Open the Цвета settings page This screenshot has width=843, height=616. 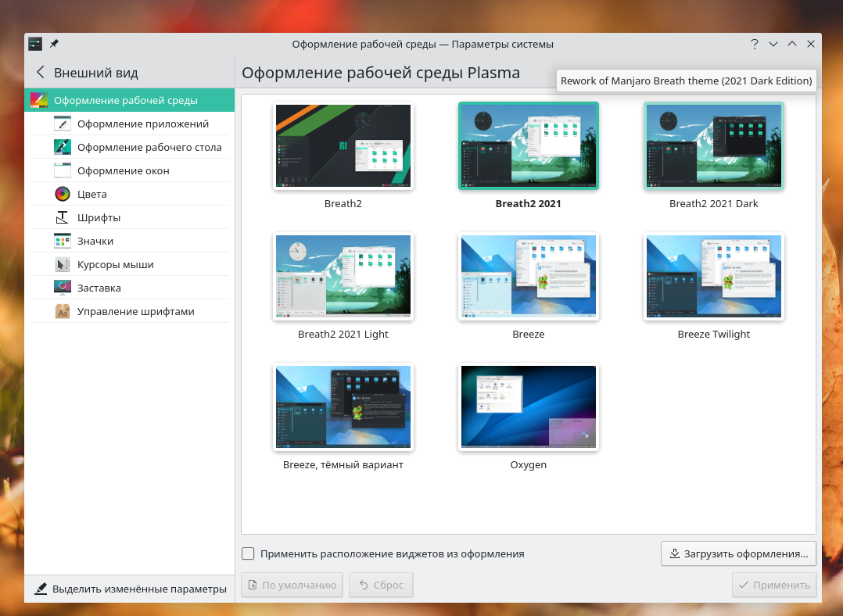click(x=130, y=194)
